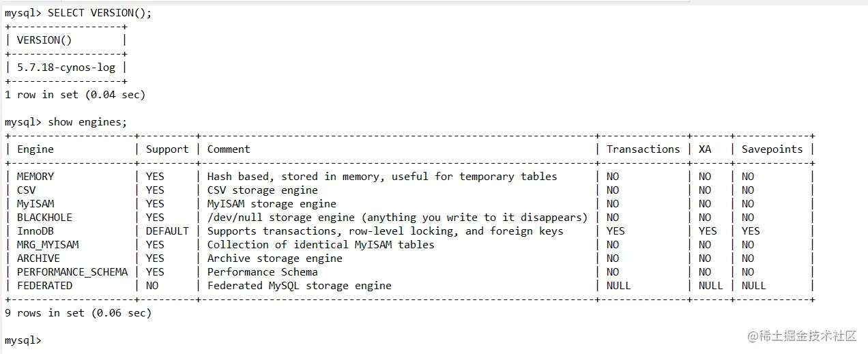Click the Comment column header
Image resolution: width=868 pixels, height=354 pixels.
[x=229, y=149]
